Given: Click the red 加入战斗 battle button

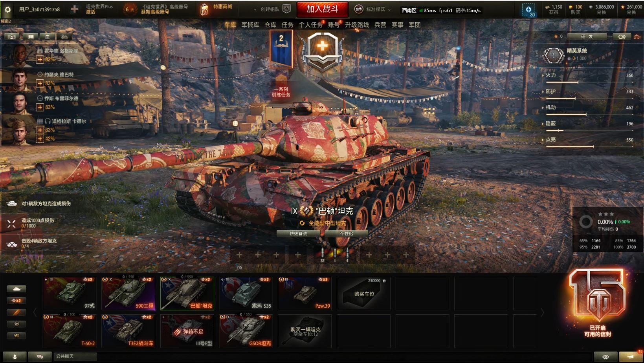Looking at the screenshot, I should [322, 9].
